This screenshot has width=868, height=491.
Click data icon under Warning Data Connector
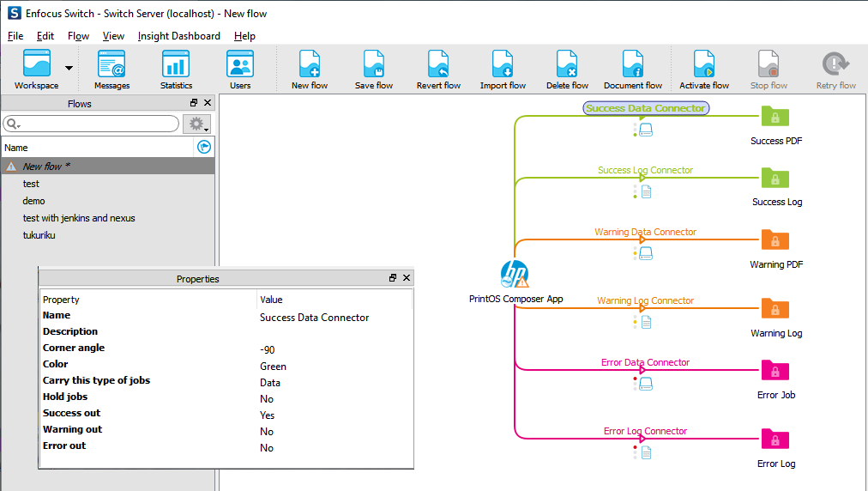point(646,254)
